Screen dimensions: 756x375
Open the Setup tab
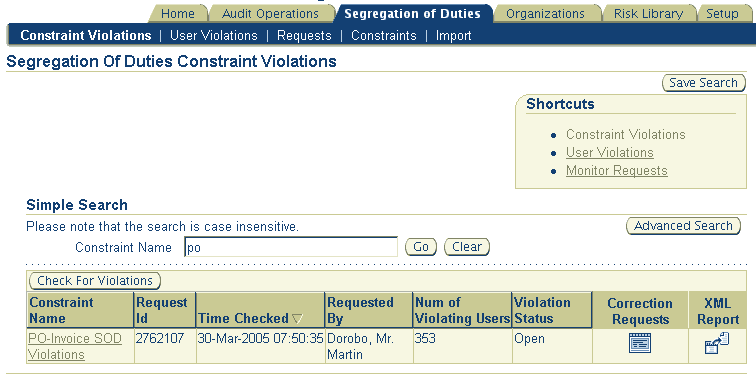[722, 14]
